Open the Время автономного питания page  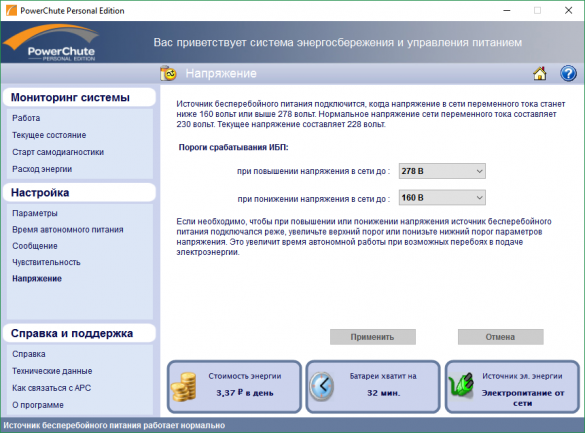[x=68, y=230]
